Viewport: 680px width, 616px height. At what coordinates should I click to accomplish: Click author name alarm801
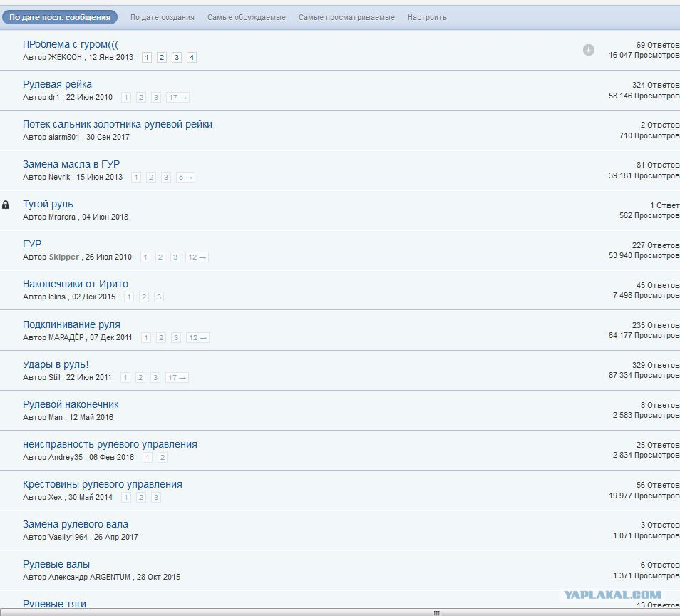[x=63, y=137]
